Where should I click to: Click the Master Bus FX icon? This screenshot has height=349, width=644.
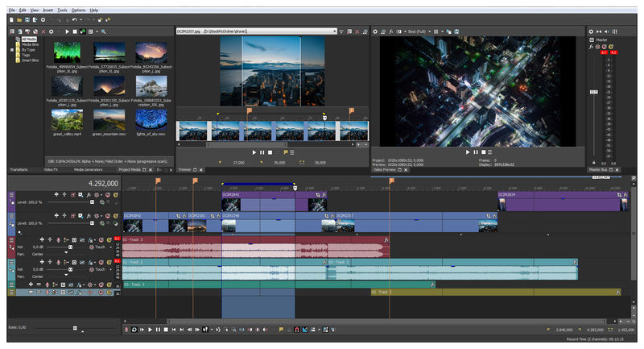coord(592,46)
